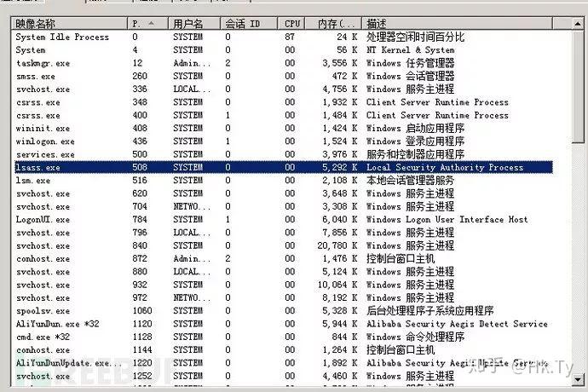
Task: Select svchost.exe with PID 620
Action: tap(284, 193)
